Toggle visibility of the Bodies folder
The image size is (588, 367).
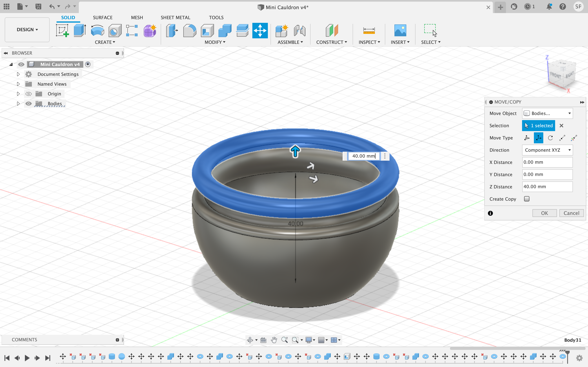[x=28, y=104]
